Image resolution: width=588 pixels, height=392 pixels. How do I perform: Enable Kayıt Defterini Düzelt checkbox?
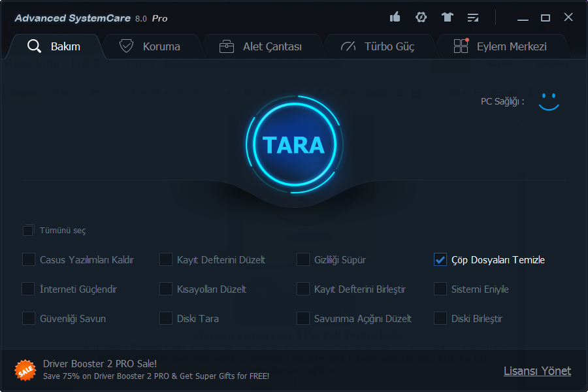(166, 259)
